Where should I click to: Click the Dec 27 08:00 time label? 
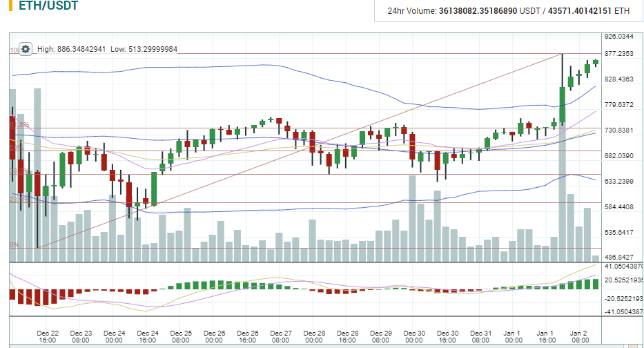point(280,336)
